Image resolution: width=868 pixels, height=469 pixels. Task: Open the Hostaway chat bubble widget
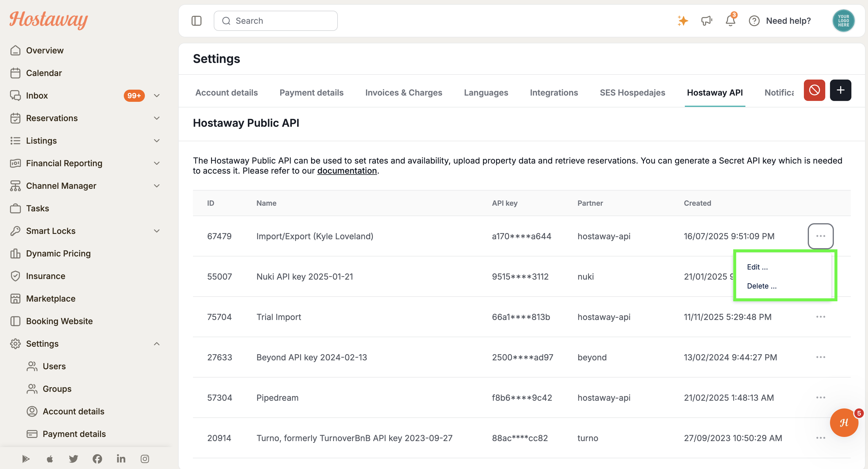coord(844,422)
